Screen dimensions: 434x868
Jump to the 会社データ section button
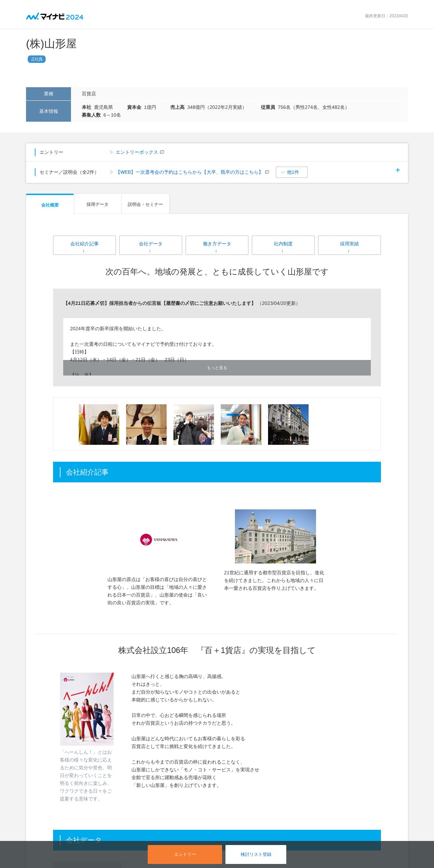pos(151,245)
